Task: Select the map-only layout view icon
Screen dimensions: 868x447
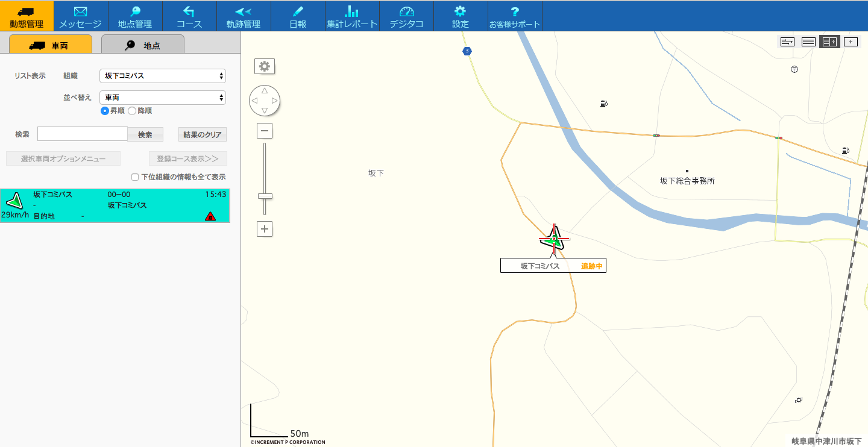Action: tap(851, 42)
